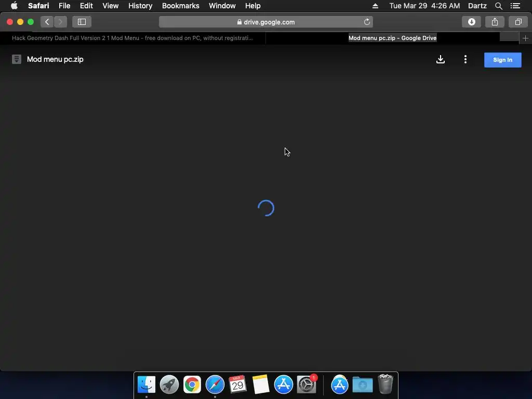Viewport: 532px width, 399px height.
Task: Open the Downloads folder in Dock
Action: tap(362, 384)
